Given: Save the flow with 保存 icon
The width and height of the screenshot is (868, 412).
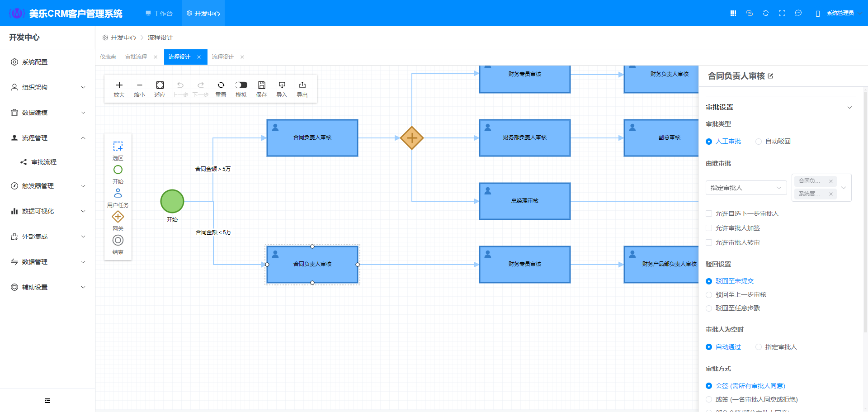Looking at the screenshot, I should click(261, 85).
